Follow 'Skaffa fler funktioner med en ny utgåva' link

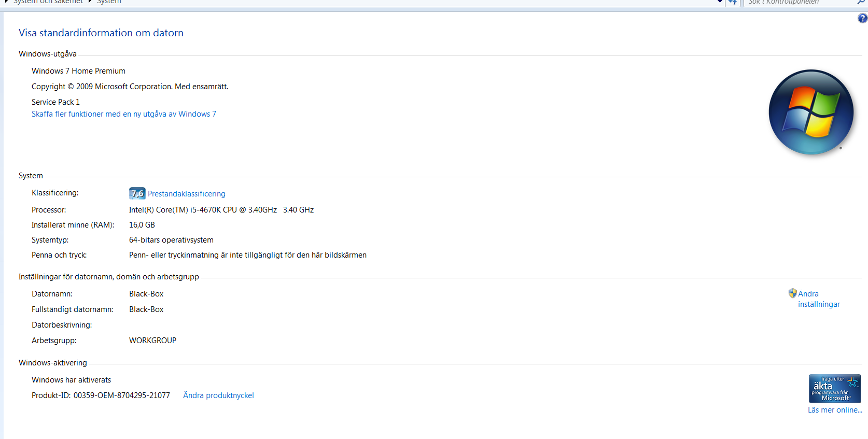click(124, 114)
